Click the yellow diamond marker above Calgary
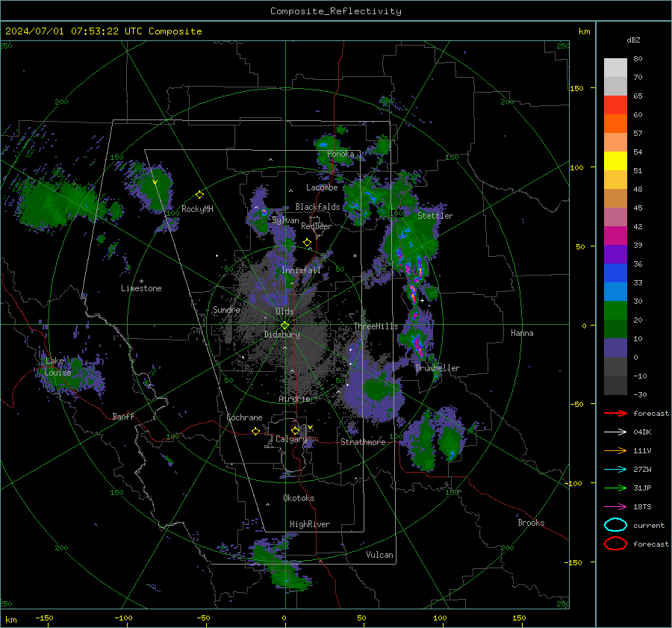 (295, 430)
